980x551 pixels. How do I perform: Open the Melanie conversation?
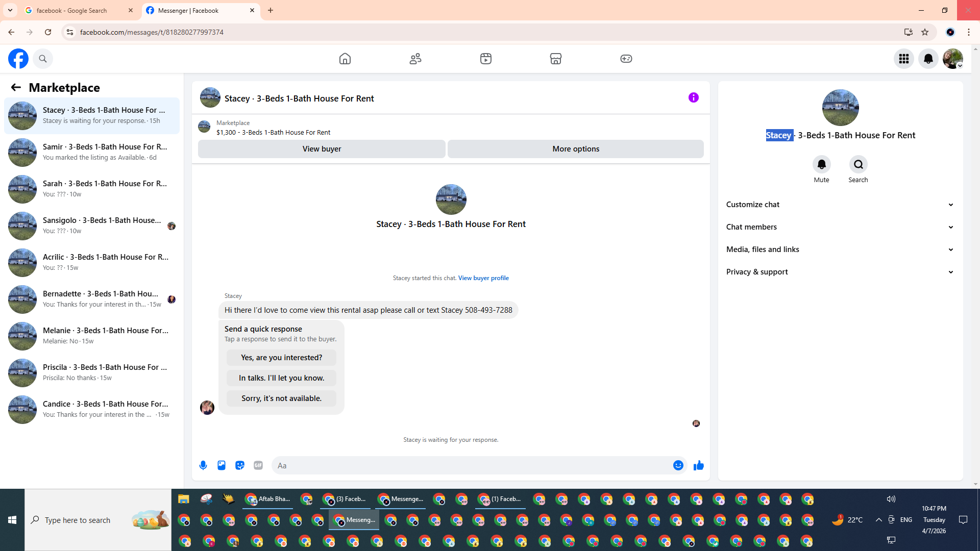tap(92, 336)
